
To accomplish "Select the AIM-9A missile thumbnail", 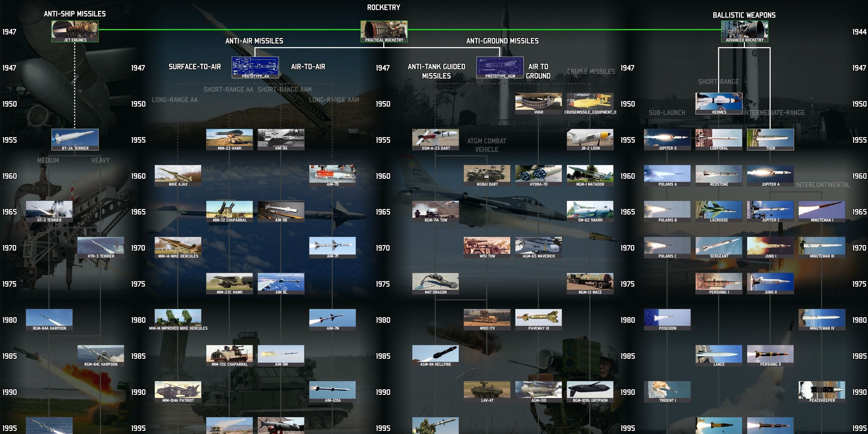I will [281, 139].
